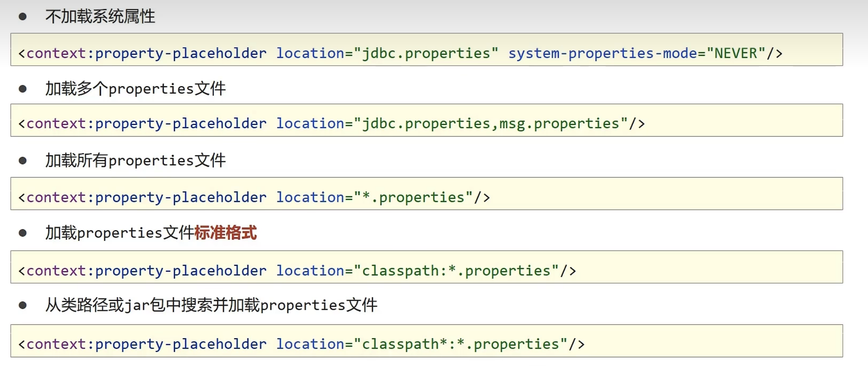This screenshot has width=868, height=372.
Task: Click the heading '加载多个properties文件'
Action: 135,89
